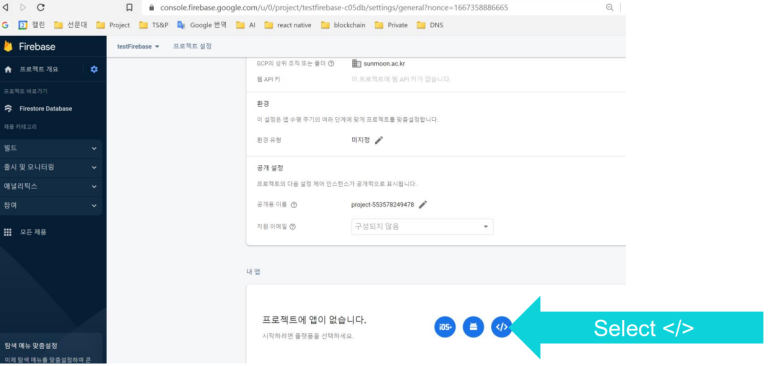
Task: Click the browser back arrow
Action: 5,7
